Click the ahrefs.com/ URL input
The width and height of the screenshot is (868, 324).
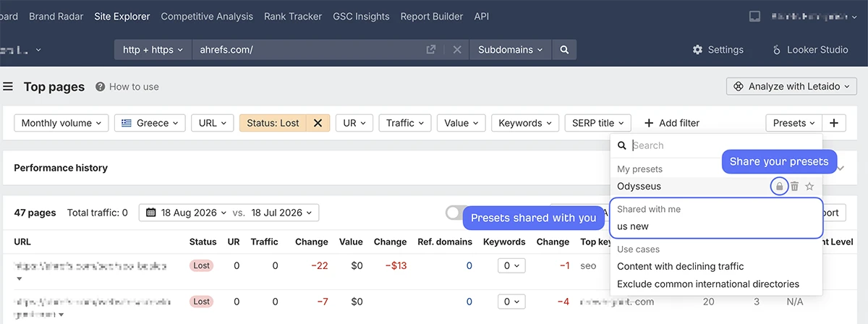[x=307, y=50]
